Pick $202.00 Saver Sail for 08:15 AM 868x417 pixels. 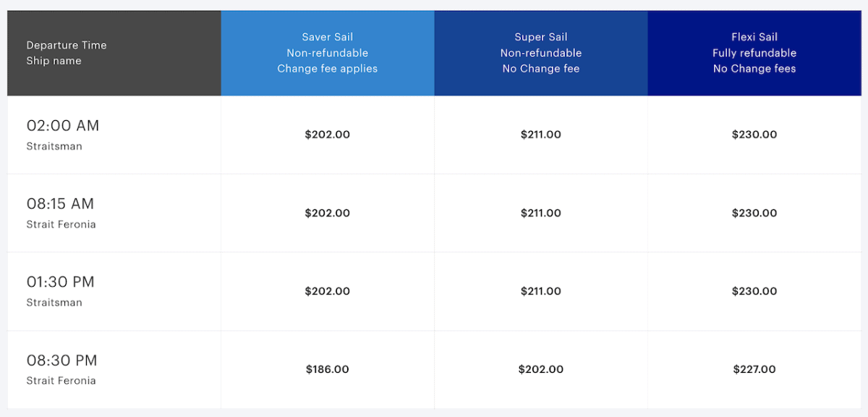[x=327, y=213]
